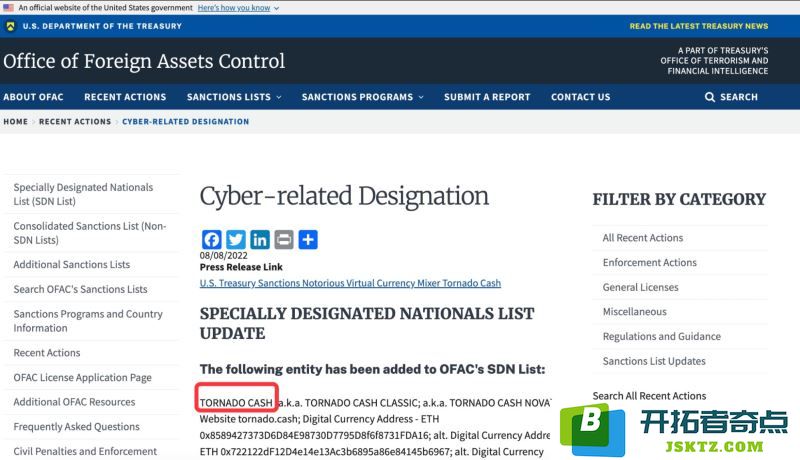This screenshot has width=800, height=460.
Task: Read the latest Treasury news
Action: [698, 26]
